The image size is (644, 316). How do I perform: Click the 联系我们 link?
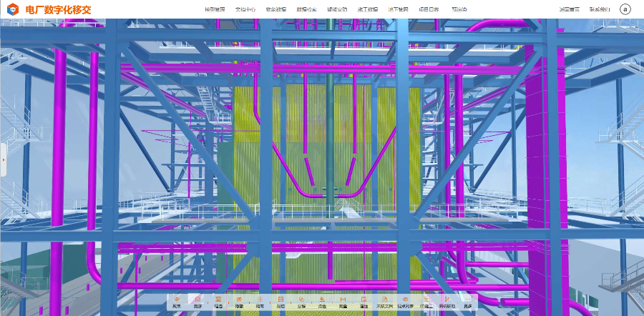pos(600,9)
